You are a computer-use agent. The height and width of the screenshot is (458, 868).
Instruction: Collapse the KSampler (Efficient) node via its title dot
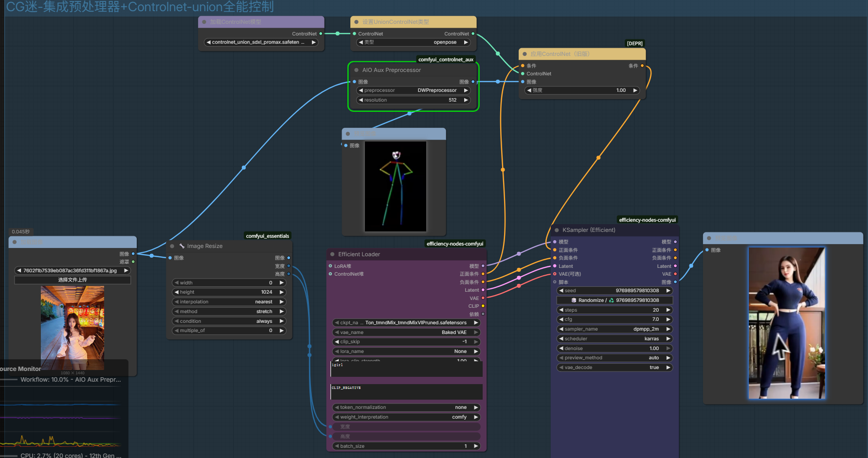point(557,230)
